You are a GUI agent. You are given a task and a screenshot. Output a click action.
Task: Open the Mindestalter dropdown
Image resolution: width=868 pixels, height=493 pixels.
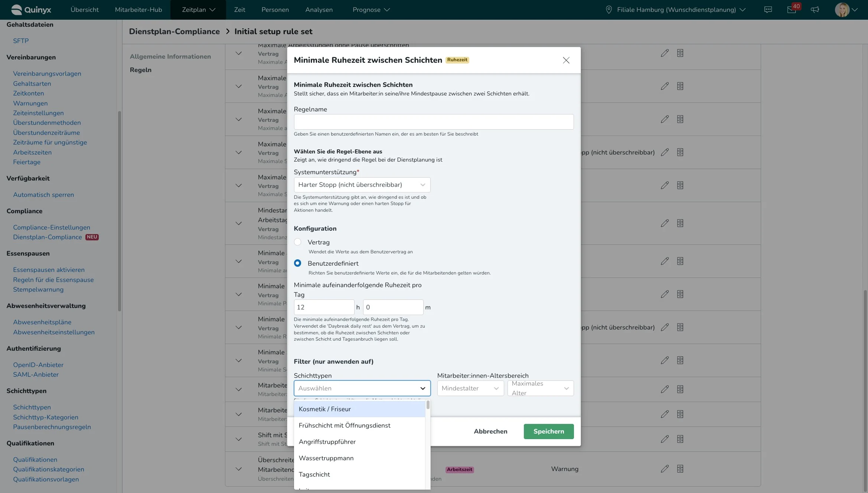click(x=470, y=388)
